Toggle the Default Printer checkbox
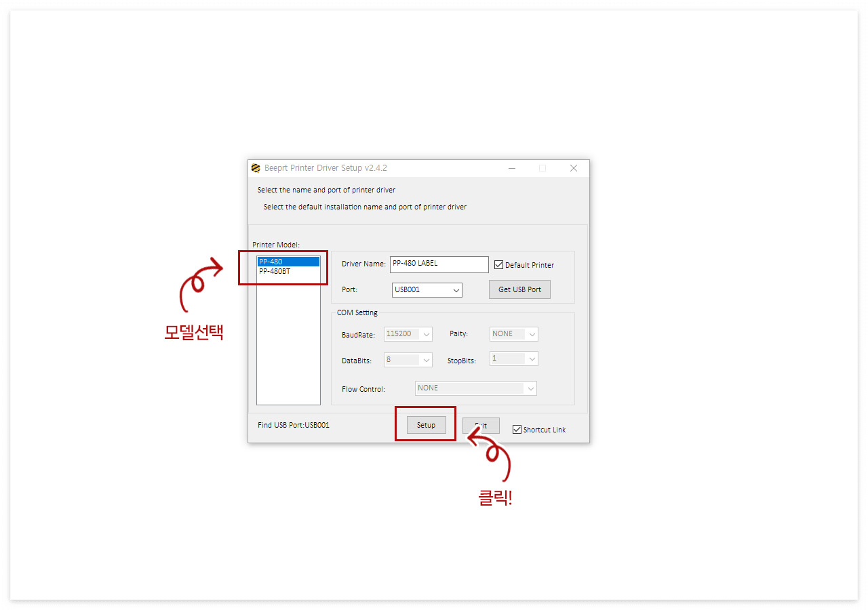Viewport: 868px width, 610px height. click(x=498, y=265)
